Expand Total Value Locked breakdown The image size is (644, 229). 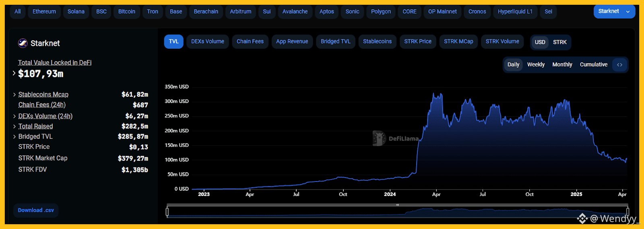14,73
